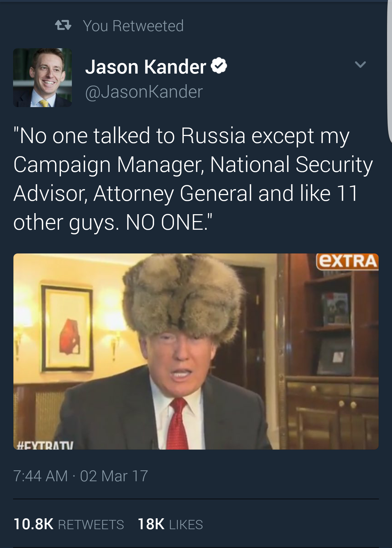Tap the #EXTRATV watermark on the photo

pos(45,445)
